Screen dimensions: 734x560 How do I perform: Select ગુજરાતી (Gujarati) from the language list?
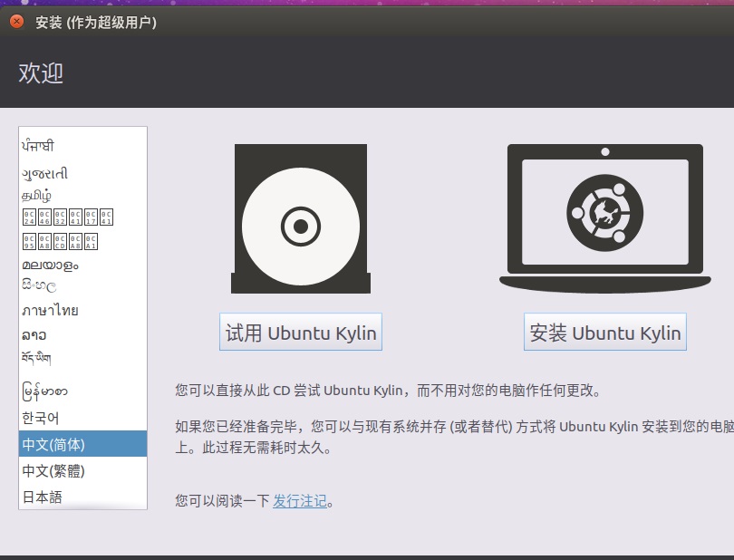[x=45, y=173]
